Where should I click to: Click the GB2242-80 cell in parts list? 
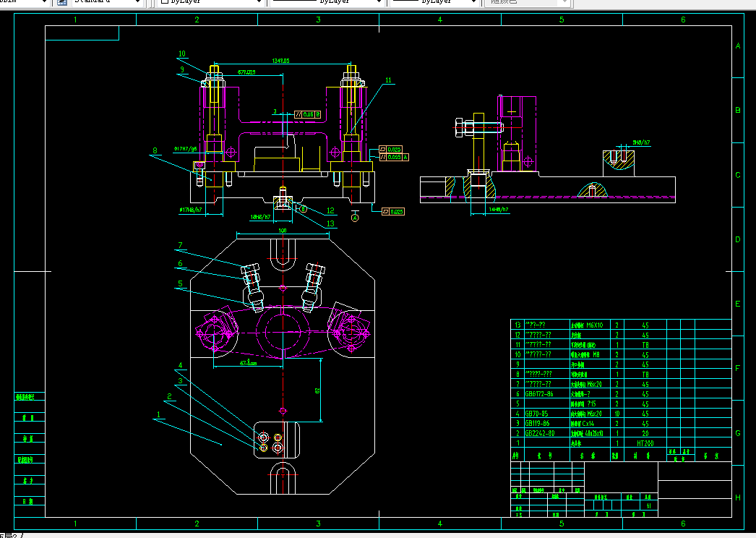pos(539,433)
